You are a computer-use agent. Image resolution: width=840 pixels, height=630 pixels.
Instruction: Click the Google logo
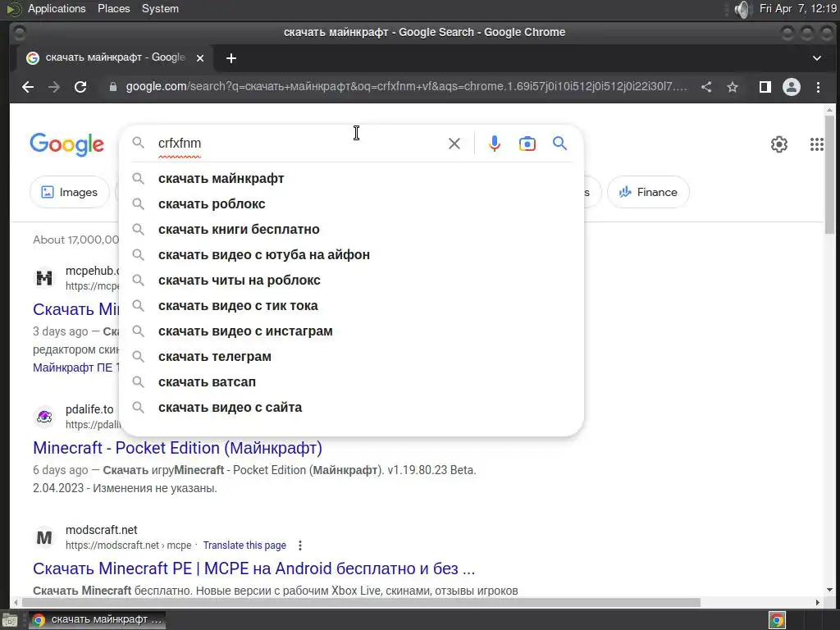coord(67,144)
